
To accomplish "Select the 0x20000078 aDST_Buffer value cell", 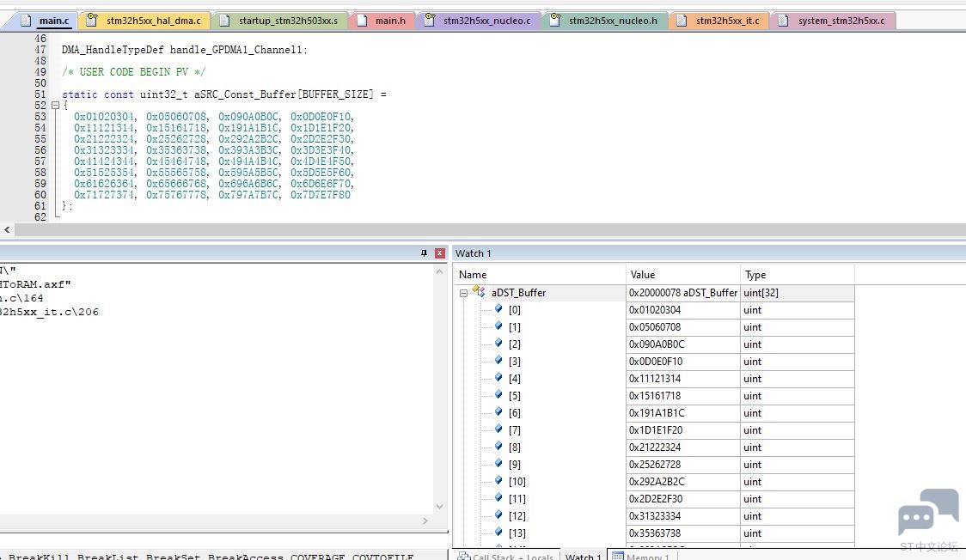I will pos(682,293).
